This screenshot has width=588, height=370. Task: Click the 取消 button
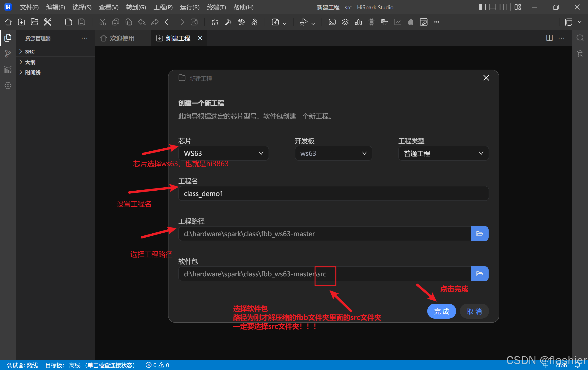tap(474, 311)
